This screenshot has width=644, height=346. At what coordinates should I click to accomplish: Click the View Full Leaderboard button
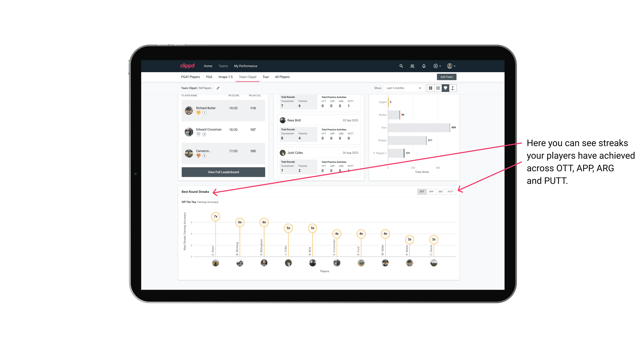(223, 172)
